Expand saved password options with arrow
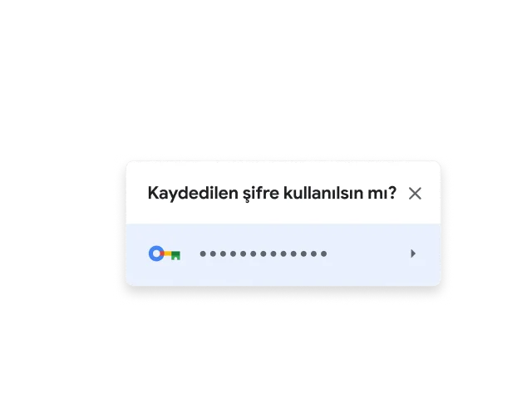Screen dimensions: 532x399 (x=413, y=254)
